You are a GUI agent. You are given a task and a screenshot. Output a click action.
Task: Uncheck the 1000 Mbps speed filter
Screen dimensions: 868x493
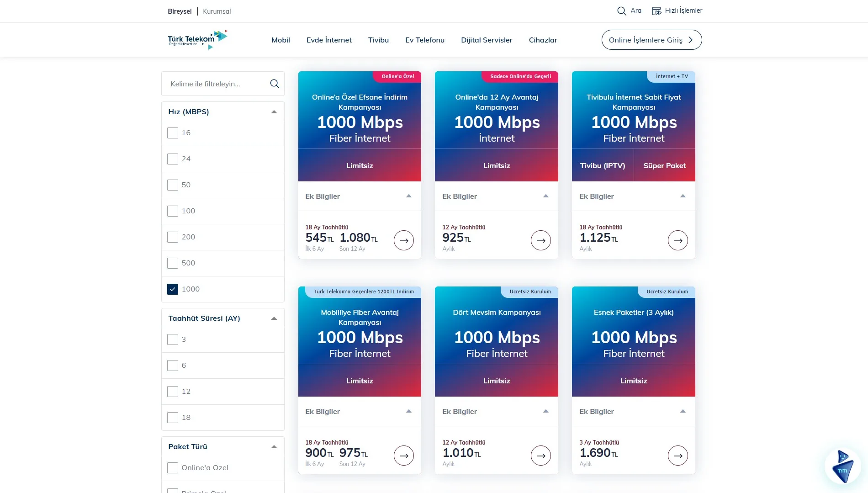click(x=173, y=289)
